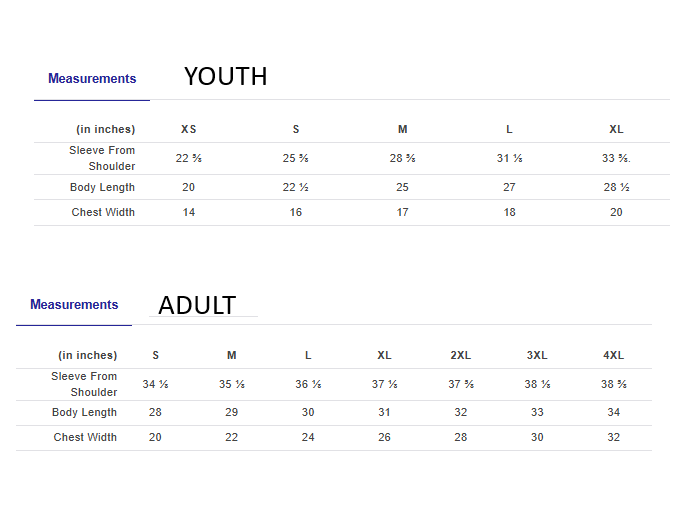The image size is (699, 516).
Task: Click adult table Chest Width row label
Action: [x=85, y=438]
